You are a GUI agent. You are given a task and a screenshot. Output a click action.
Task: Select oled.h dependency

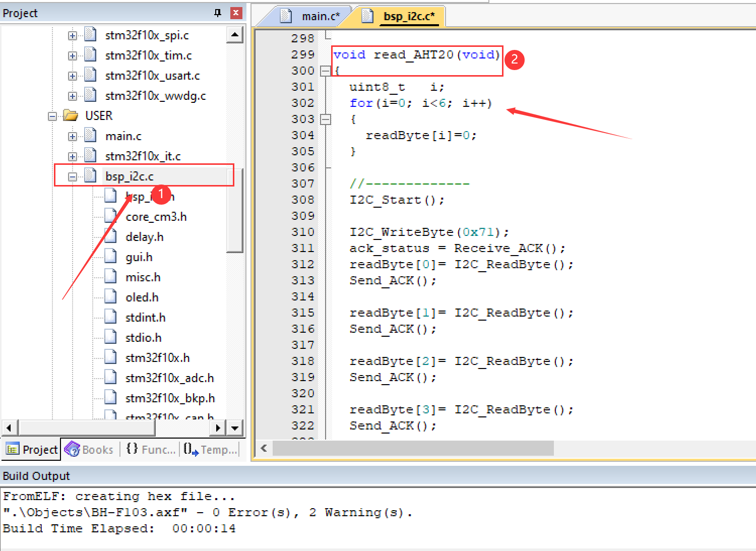[x=142, y=297]
